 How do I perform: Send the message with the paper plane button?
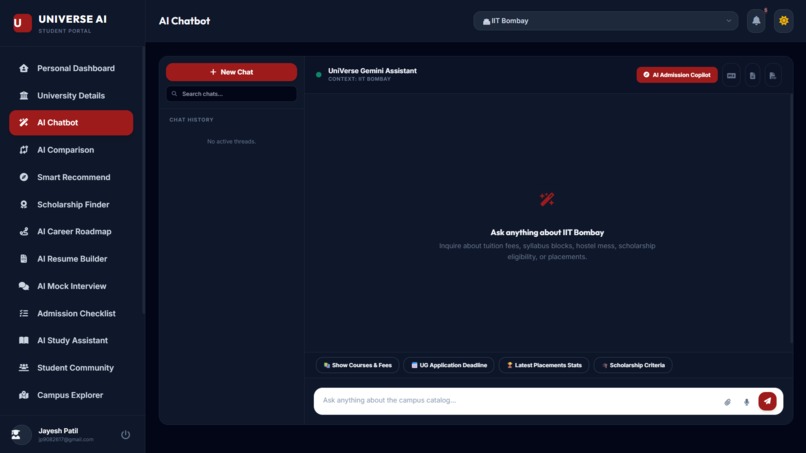767,401
